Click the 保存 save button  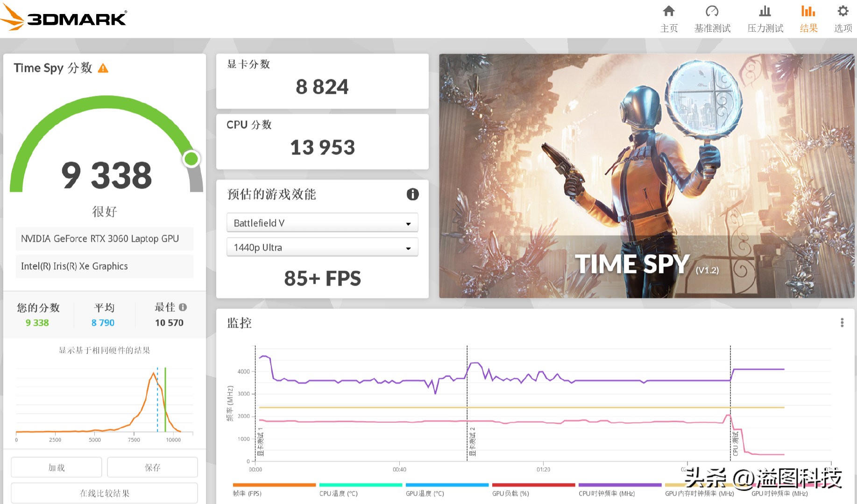pyautogui.click(x=152, y=467)
